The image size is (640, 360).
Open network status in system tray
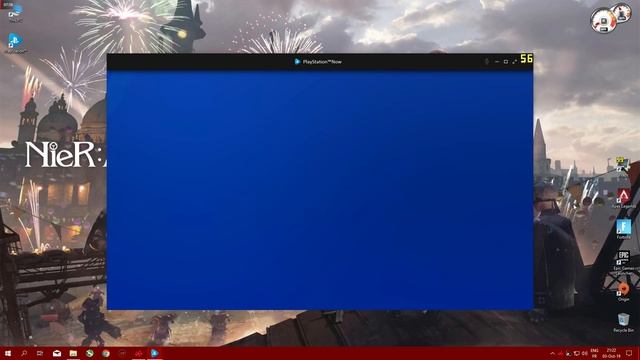pyautogui.click(x=577, y=353)
